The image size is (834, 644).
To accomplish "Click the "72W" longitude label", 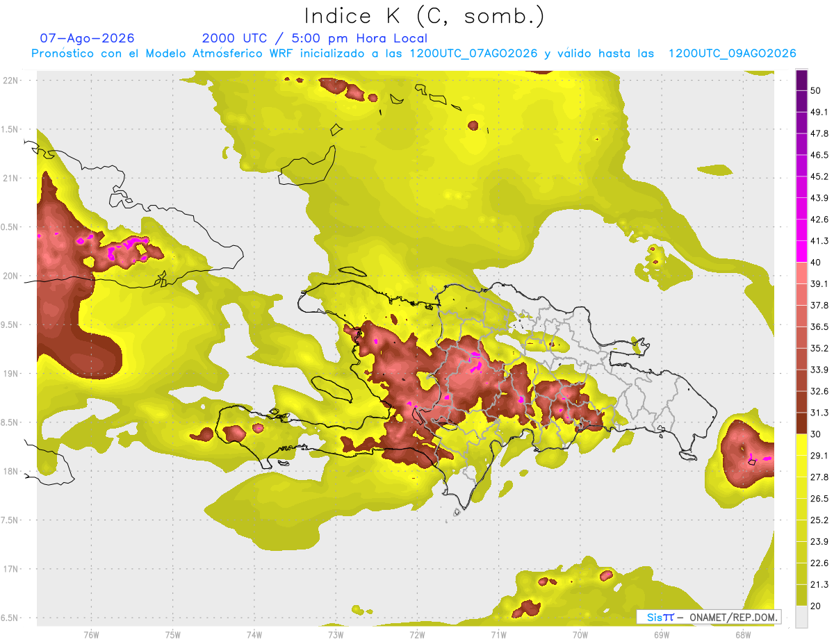I will pyautogui.click(x=417, y=635).
